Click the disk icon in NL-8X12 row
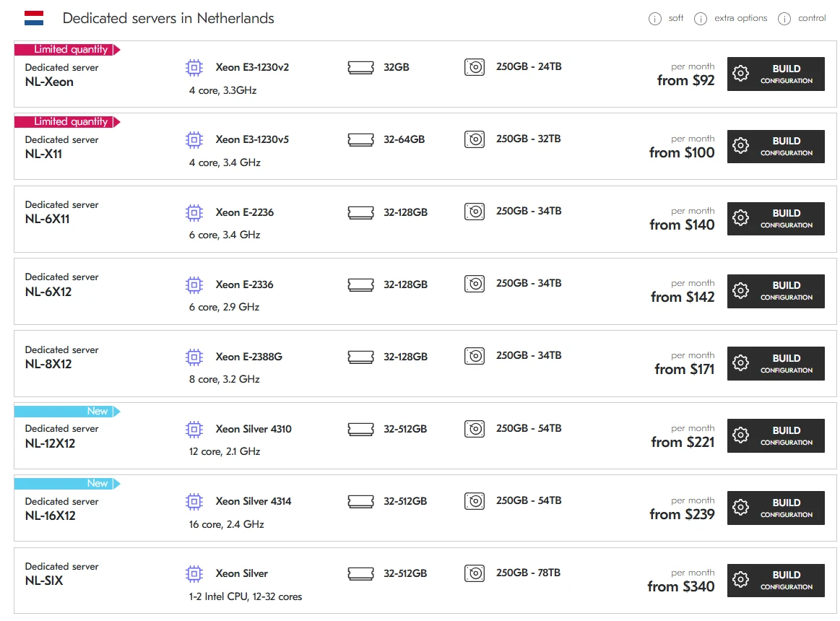Screen dimensions: 840x621 [475, 356]
